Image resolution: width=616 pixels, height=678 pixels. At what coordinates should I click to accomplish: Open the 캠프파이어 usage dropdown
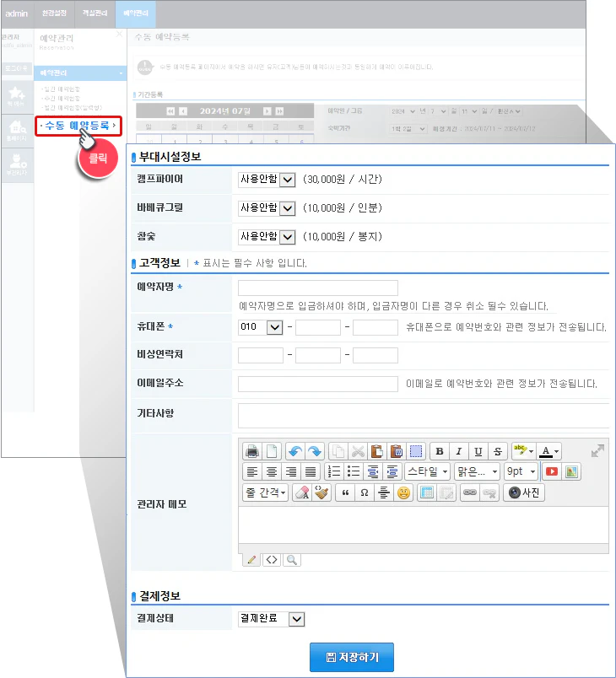267,180
